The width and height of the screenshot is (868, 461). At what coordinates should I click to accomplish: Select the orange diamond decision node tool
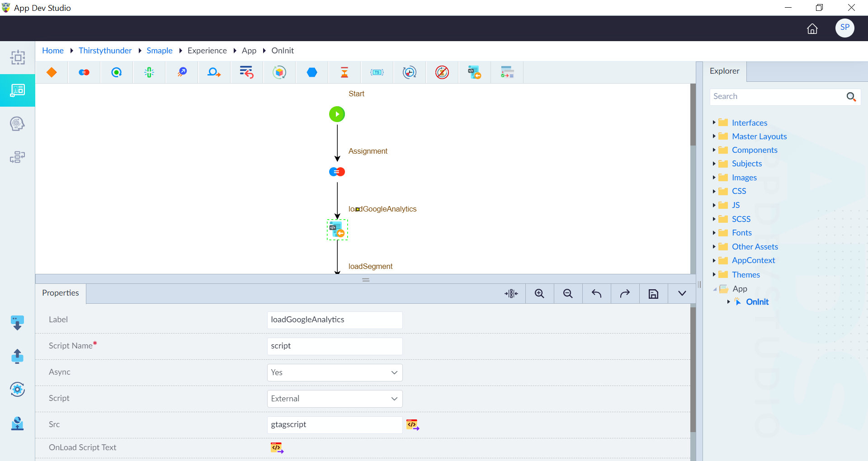click(x=52, y=72)
